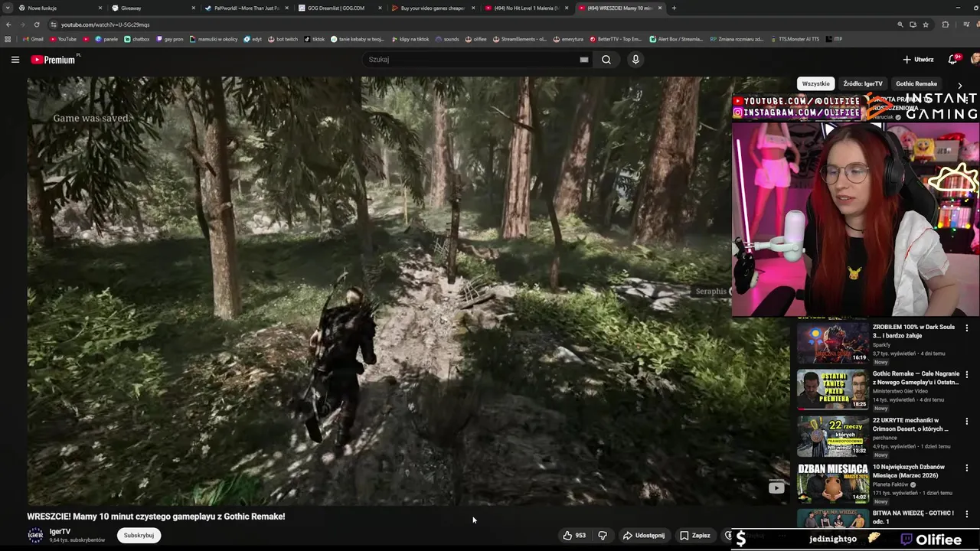Open options for ZROBIŁEM 100% w Dark Souls video
Screen dimensions: 980x551
click(x=966, y=328)
